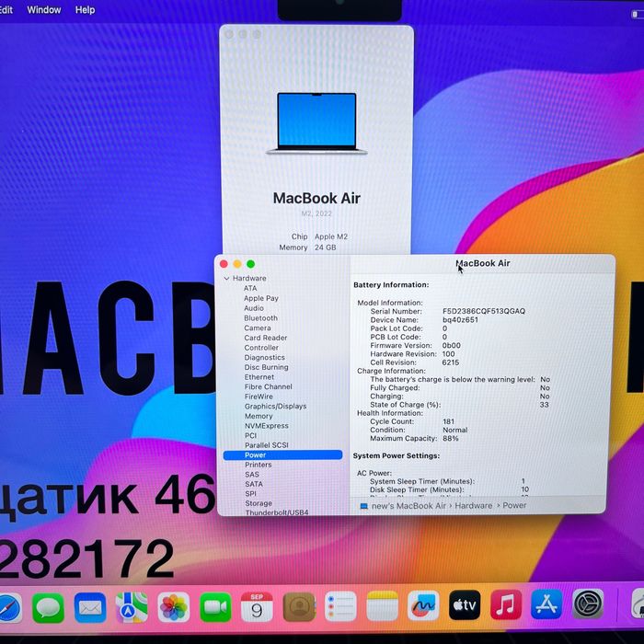Zoom the System Information window
The width and height of the screenshot is (644, 644).
tap(250, 264)
